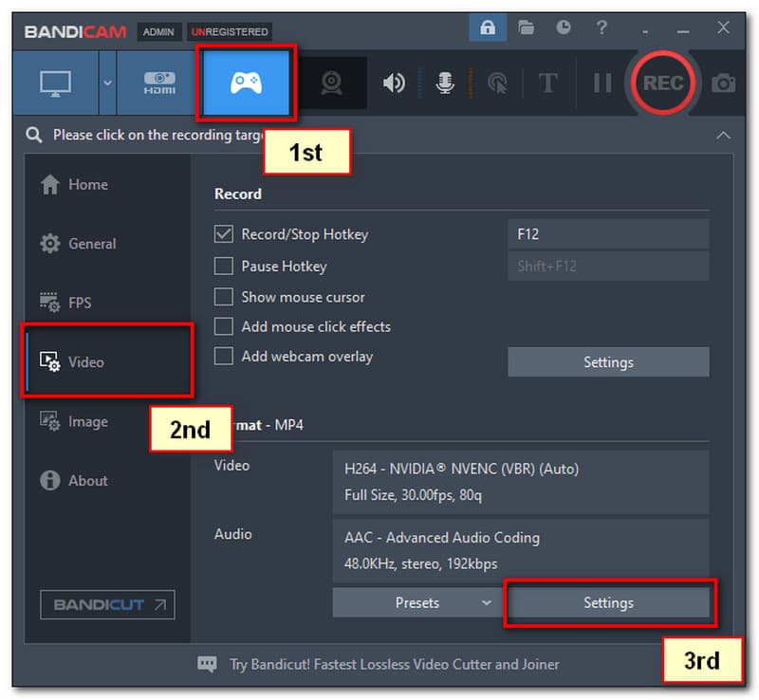This screenshot has width=759, height=700.
Task: Enable Add webcam overlay checkbox
Action: tap(223, 356)
